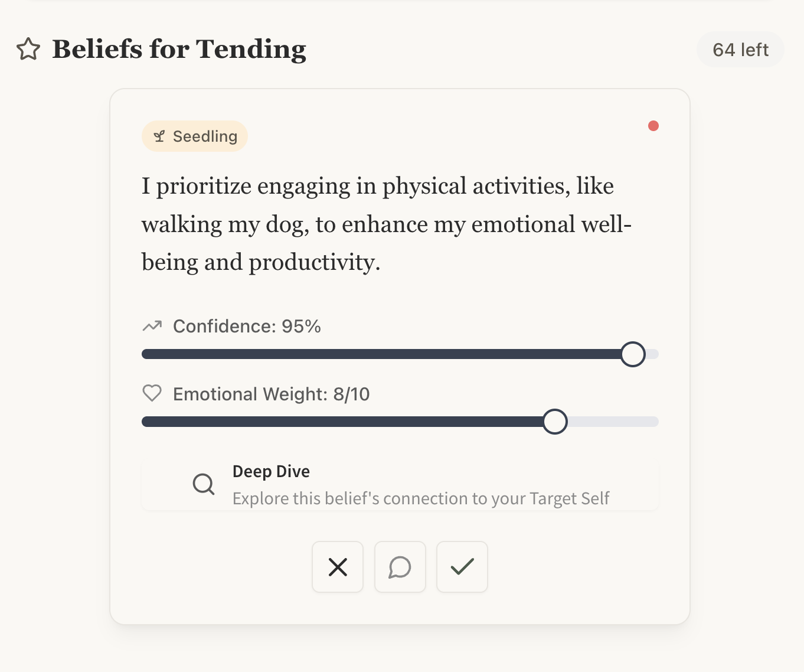Screen dimensions: 804x672
Task: Reject the belief with the X button
Action: pyautogui.click(x=338, y=567)
